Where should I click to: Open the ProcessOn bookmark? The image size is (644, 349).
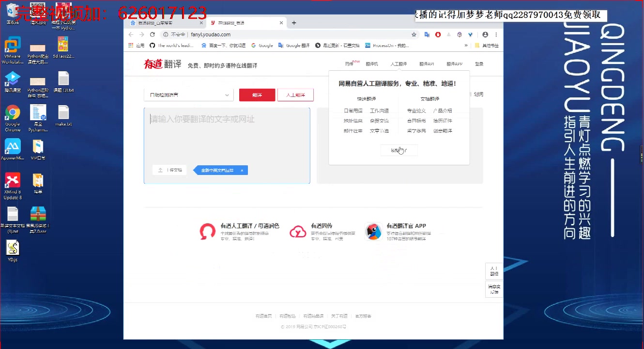coord(387,46)
